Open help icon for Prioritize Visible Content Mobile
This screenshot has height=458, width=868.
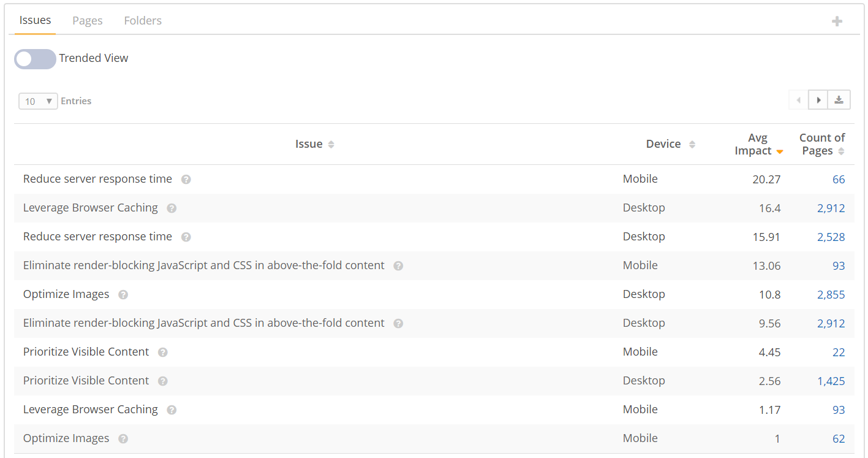coord(162,352)
